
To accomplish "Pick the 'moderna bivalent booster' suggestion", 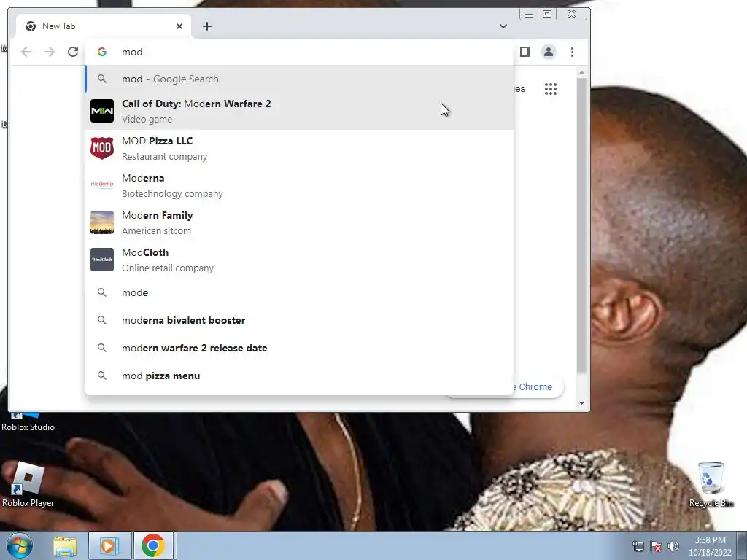I will pyautogui.click(x=300, y=320).
